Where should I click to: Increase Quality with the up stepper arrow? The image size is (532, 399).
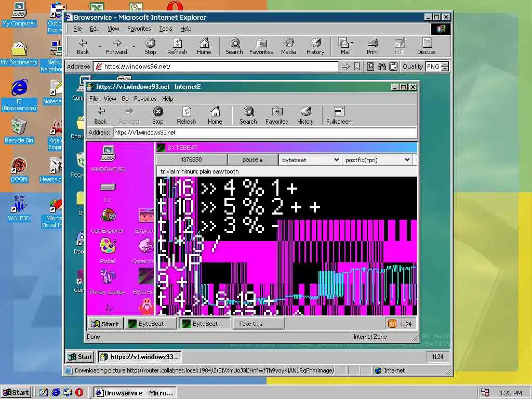445,64
